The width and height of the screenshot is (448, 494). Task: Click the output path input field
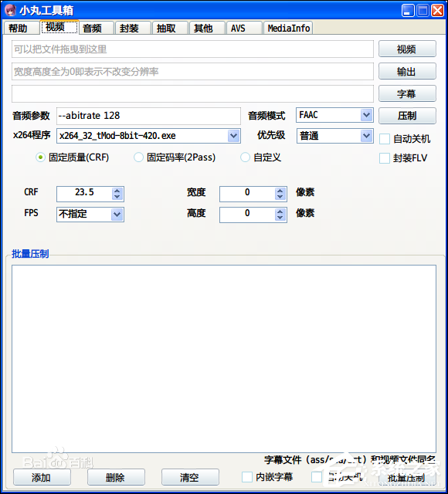point(192,72)
